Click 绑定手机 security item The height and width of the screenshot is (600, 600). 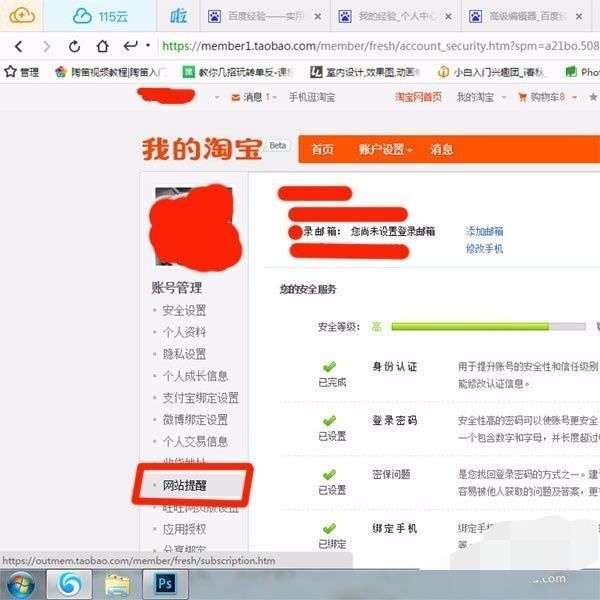pyautogui.click(x=395, y=528)
